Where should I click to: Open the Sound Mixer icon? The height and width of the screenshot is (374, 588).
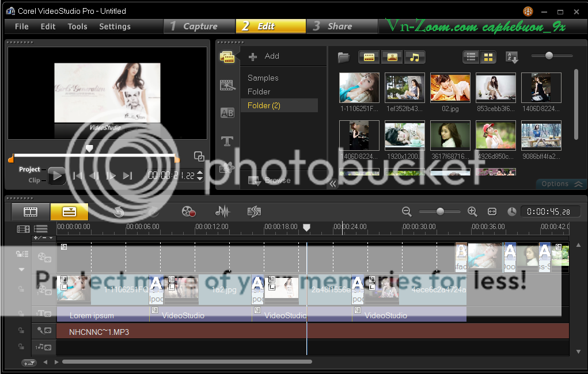pos(222,212)
